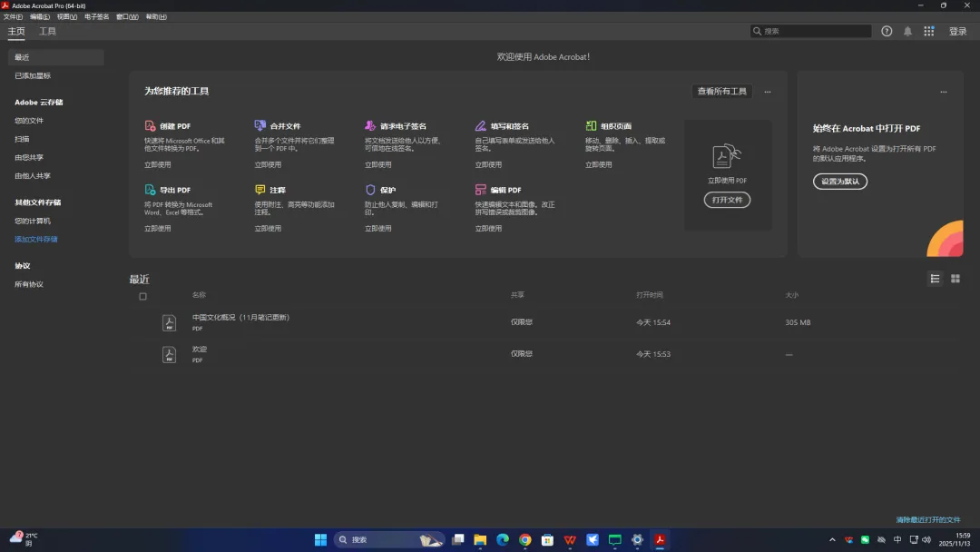Select the Fill & Sign (填写和签名) icon
Viewport: 980px width, 552px height.
click(x=481, y=125)
